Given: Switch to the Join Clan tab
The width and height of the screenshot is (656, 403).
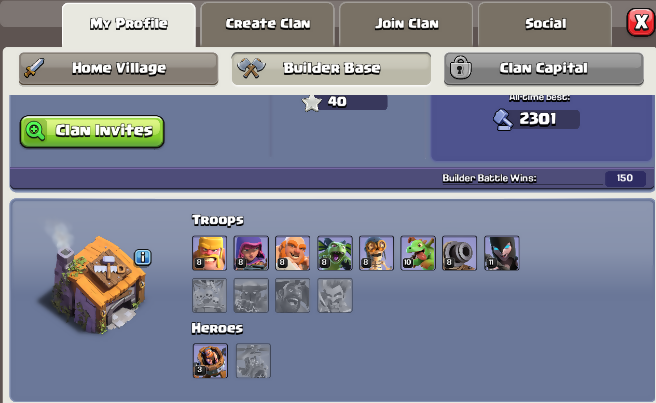Looking at the screenshot, I should (x=407, y=24).
